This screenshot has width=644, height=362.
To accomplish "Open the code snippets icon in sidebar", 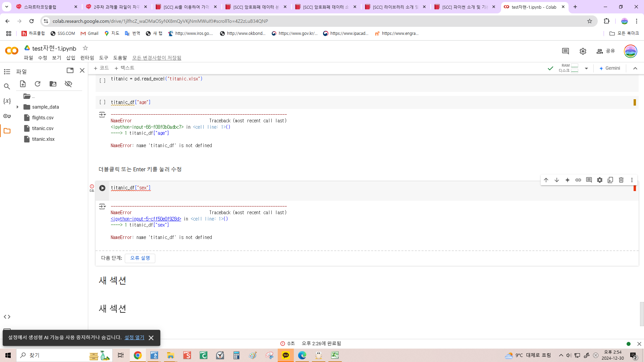I will pos(7,317).
